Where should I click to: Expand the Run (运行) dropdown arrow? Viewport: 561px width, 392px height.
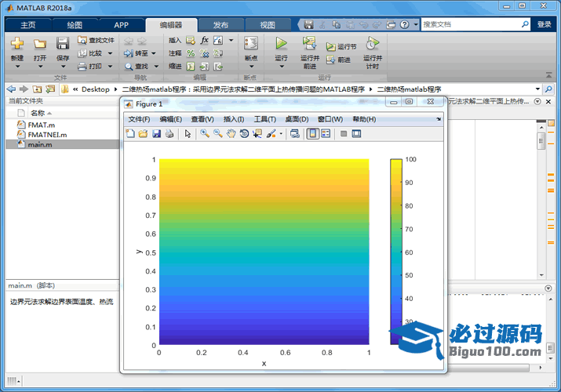[282, 67]
